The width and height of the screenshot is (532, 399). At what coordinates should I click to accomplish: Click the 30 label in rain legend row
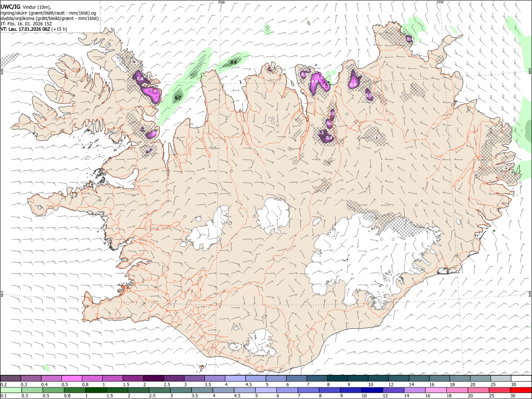point(514,396)
